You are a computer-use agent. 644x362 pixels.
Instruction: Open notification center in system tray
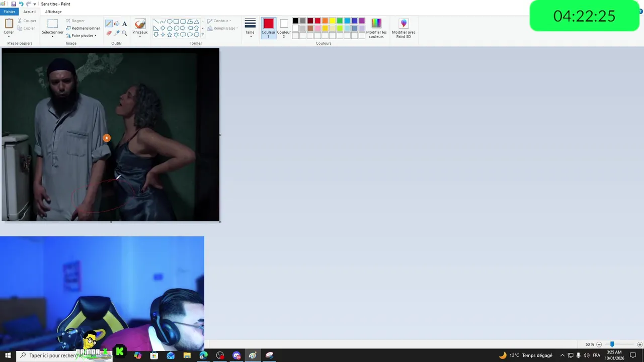[x=633, y=355]
